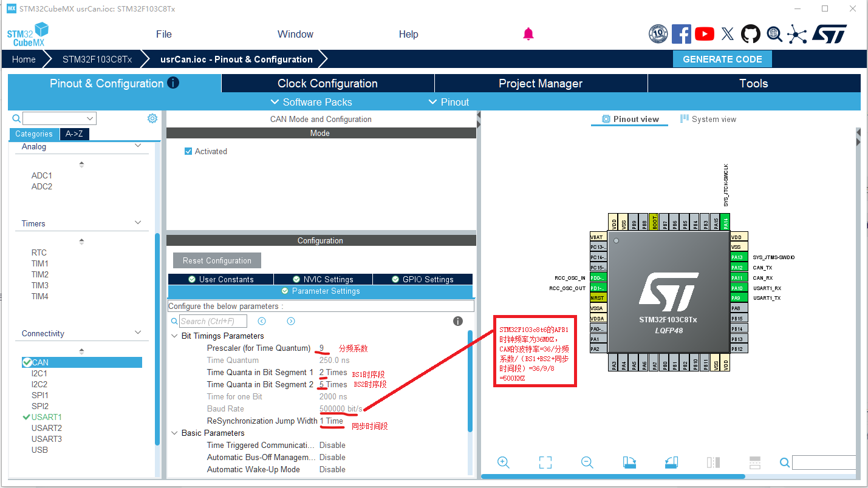Uncheck the CAN Activated checkbox
This screenshot has width=868, height=488.
pyautogui.click(x=188, y=151)
